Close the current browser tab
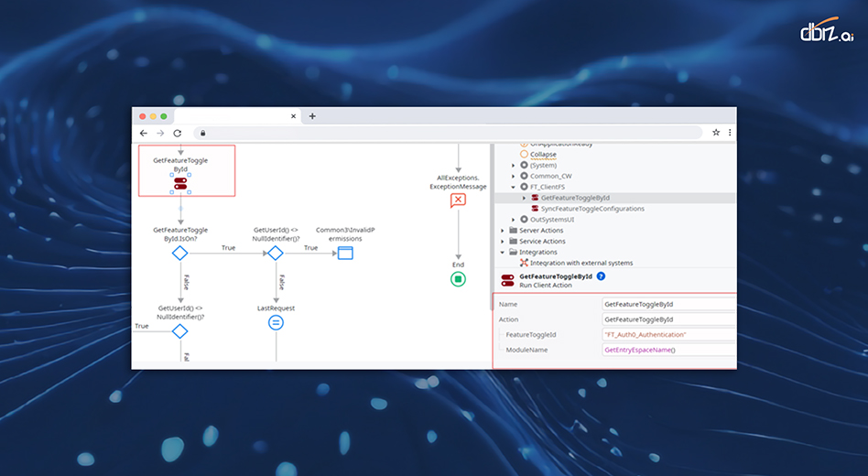The height and width of the screenshot is (476, 868). [293, 116]
